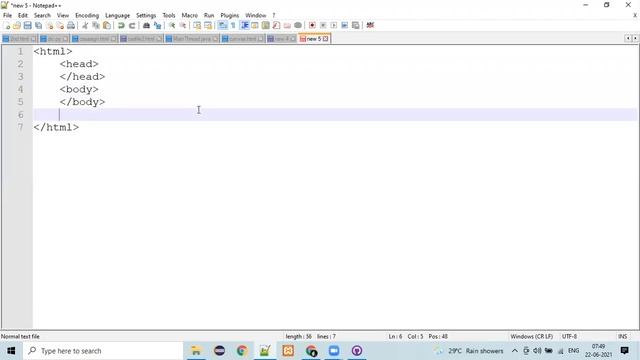The width and height of the screenshot is (640, 360).
Task: Open the Macro menu
Action: tap(190, 16)
